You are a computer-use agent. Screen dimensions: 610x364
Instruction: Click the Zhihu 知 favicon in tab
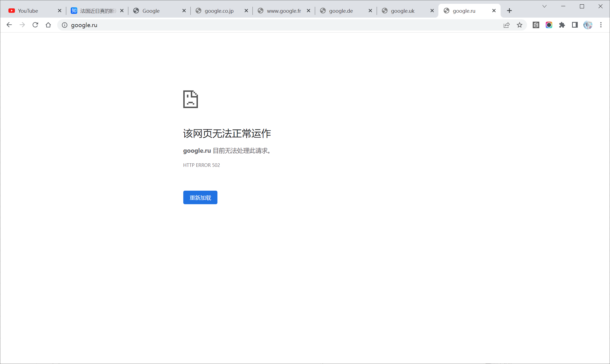click(x=74, y=11)
